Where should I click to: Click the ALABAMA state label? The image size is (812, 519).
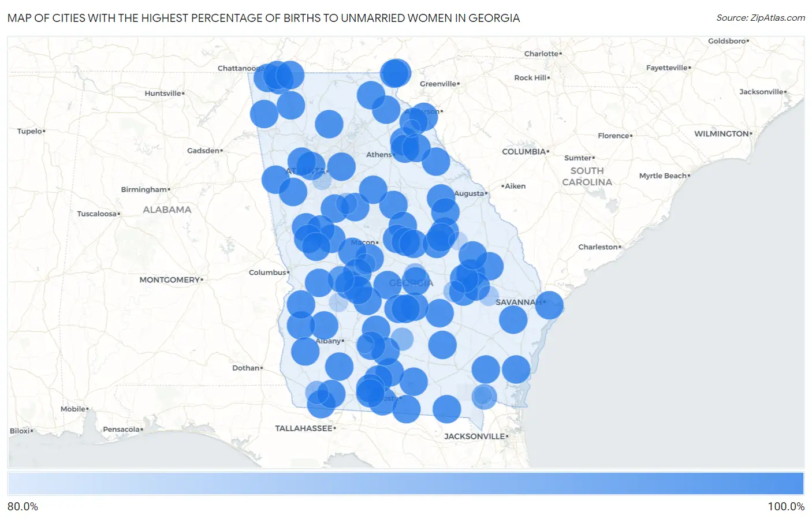click(x=167, y=210)
